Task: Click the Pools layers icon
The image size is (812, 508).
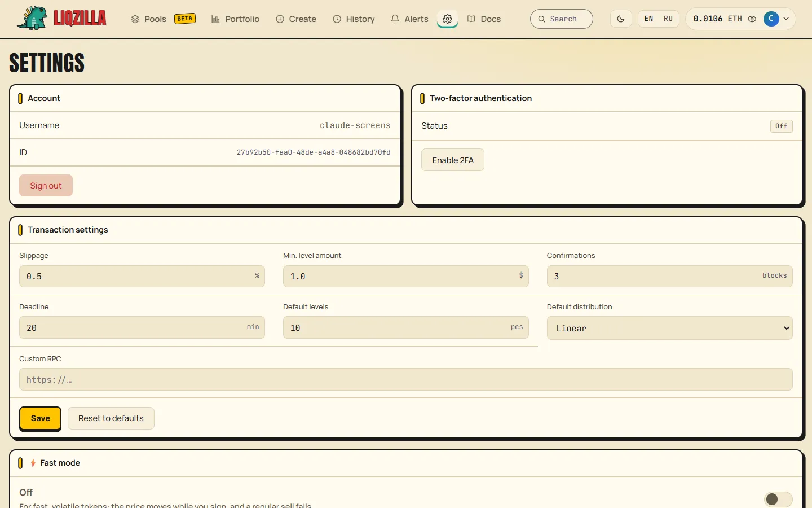Action: tap(135, 19)
